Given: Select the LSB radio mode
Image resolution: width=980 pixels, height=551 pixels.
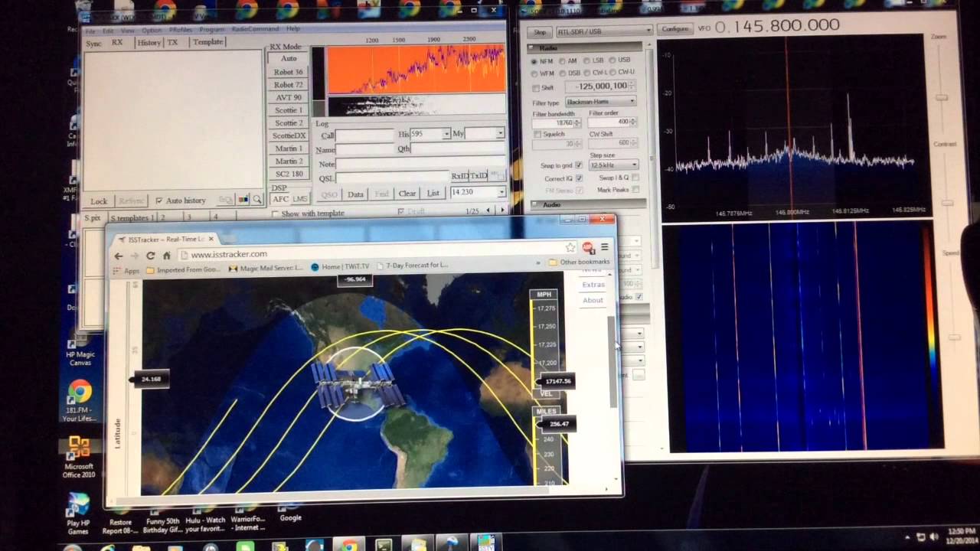Looking at the screenshot, I should click(x=593, y=60).
